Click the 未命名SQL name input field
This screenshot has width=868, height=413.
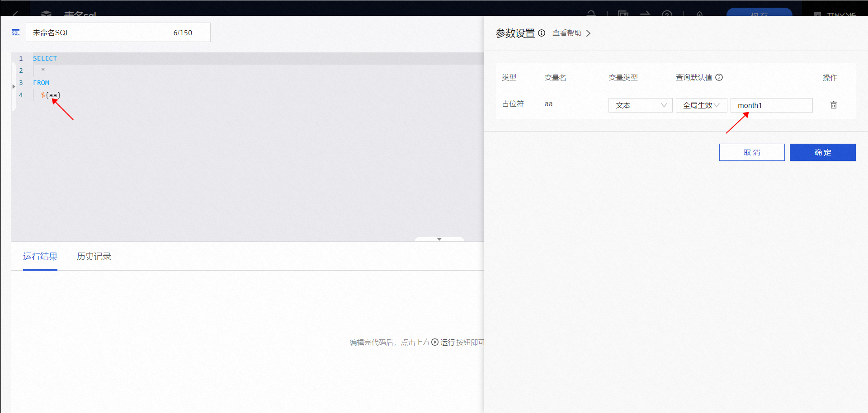[99, 33]
